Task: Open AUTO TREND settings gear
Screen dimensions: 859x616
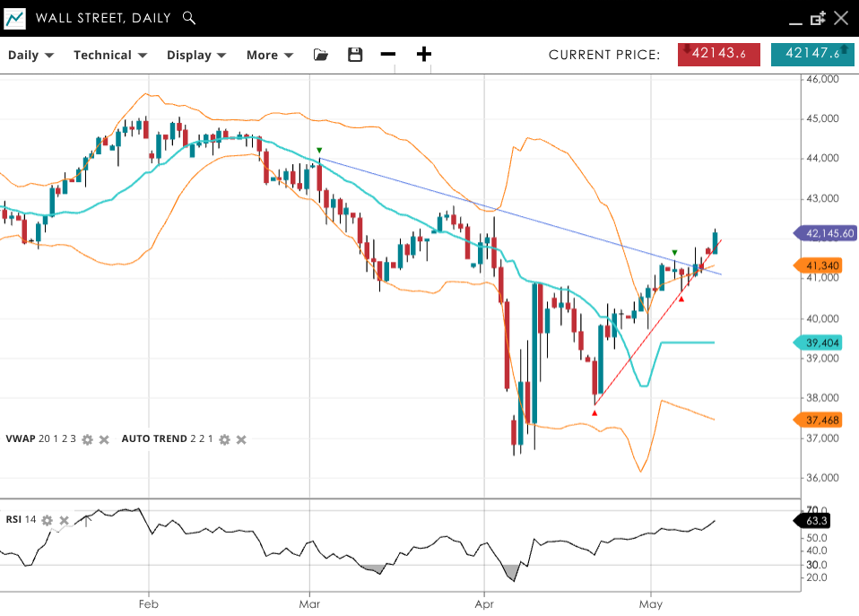Action: click(224, 439)
